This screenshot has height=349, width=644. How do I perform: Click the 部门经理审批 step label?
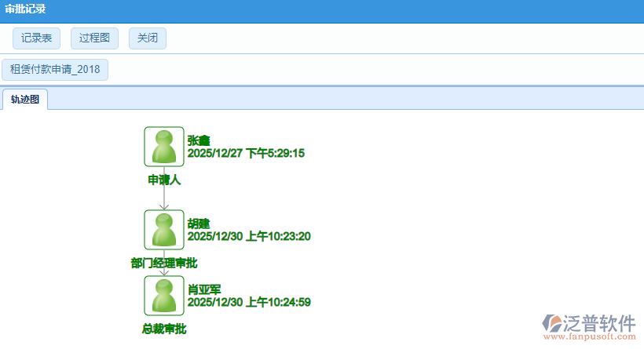point(164,264)
